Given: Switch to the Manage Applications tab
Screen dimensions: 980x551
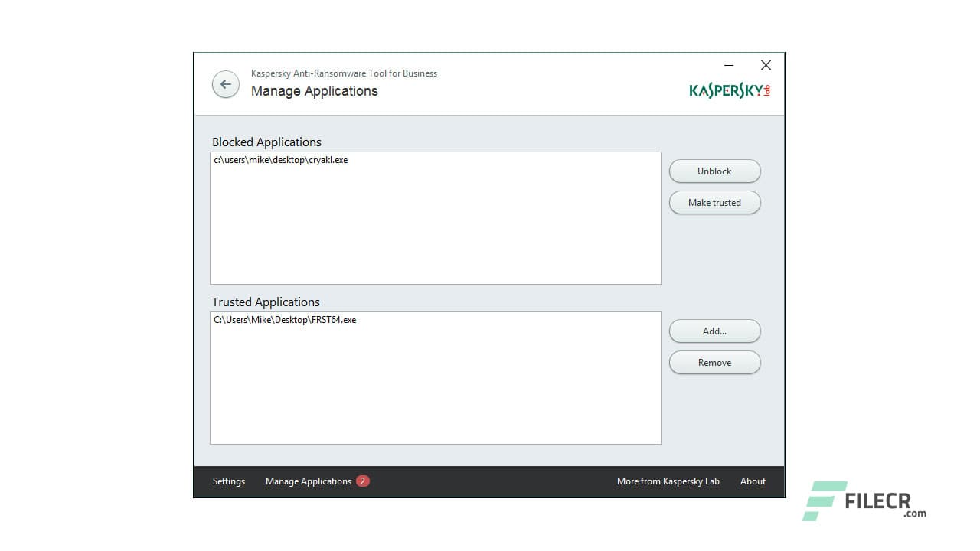Looking at the screenshot, I should 309,481.
